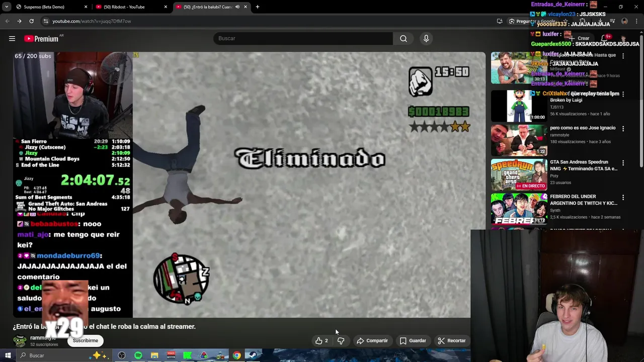
Task: Open options for the GTA San Andreas Speedrun video
Action: [x=623, y=163]
